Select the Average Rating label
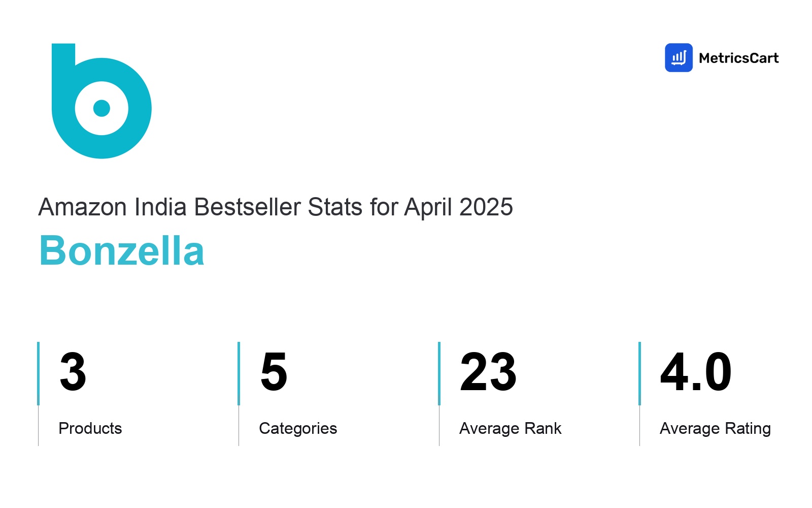Image resolution: width=812 pixels, height=508 pixels. 715,429
